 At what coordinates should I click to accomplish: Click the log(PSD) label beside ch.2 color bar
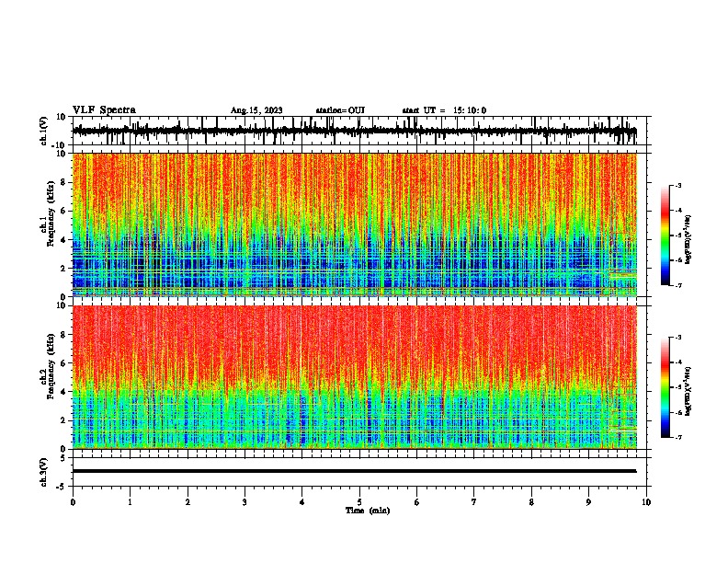[x=688, y=391]
